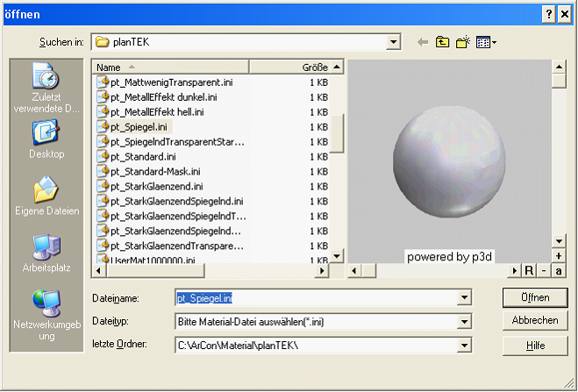
Task: Expand the 'Suchen in' folder dropdown
Action: 394,42
